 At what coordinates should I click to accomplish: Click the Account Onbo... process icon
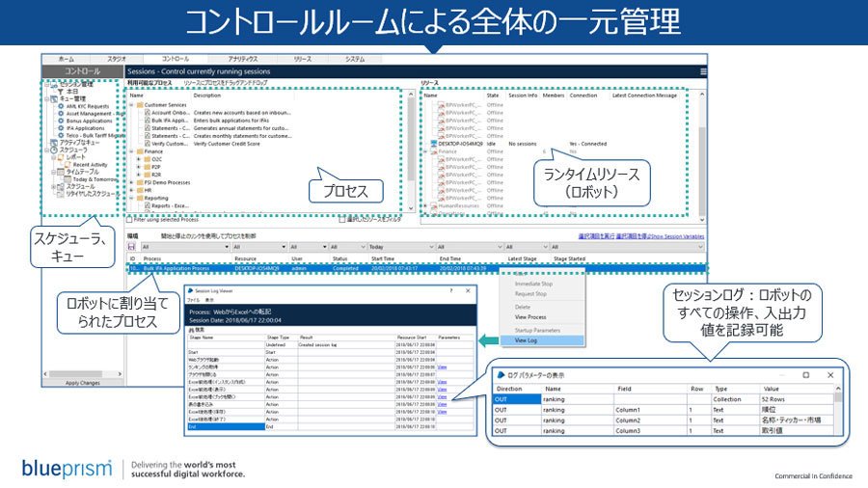(x=148, y=112)
